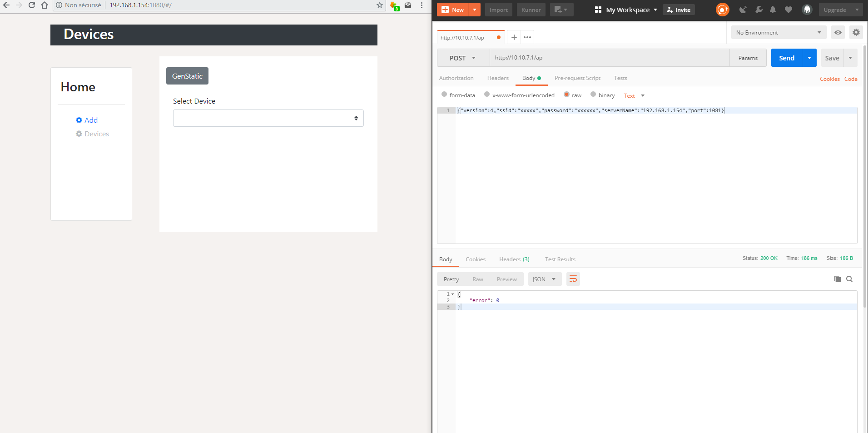Viewport: 868px width, 433px height.
Task: Open the POST method dropdown
Action: [463, 58]
